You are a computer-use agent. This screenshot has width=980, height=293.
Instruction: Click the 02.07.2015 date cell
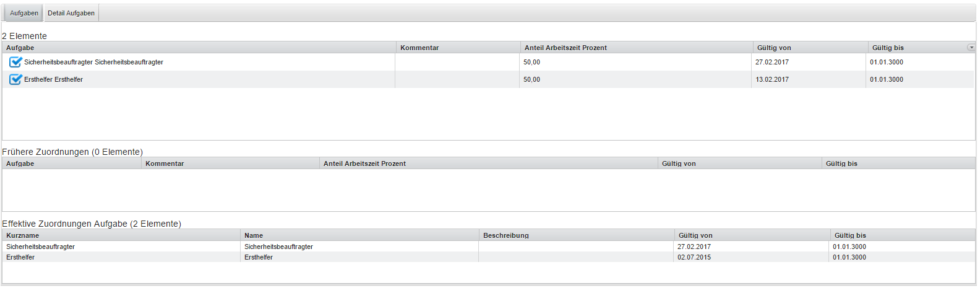pyautogui.click(x=694, y=257)
